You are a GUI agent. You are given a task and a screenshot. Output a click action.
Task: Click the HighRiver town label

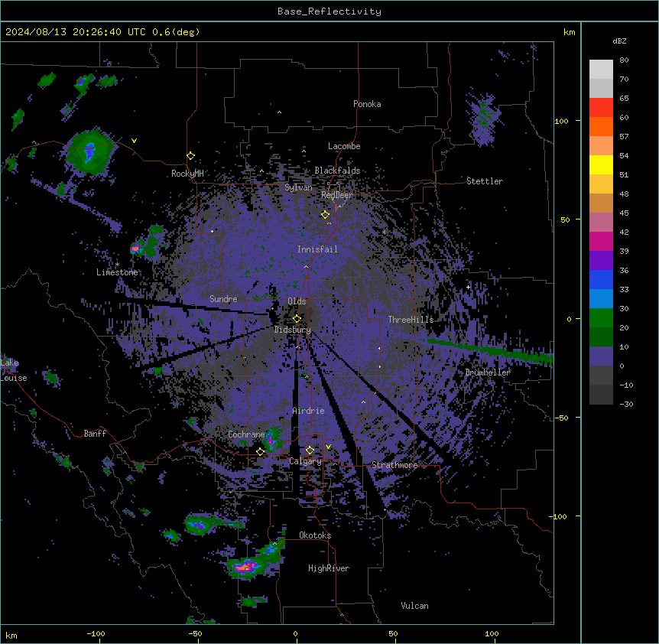329,568
